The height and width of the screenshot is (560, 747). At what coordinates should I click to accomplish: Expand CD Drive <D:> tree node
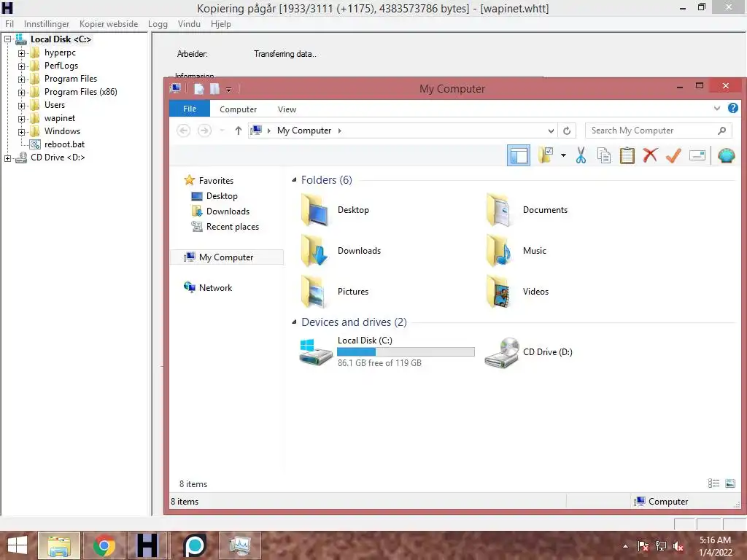pyautogui.click(x=7, y=158)
